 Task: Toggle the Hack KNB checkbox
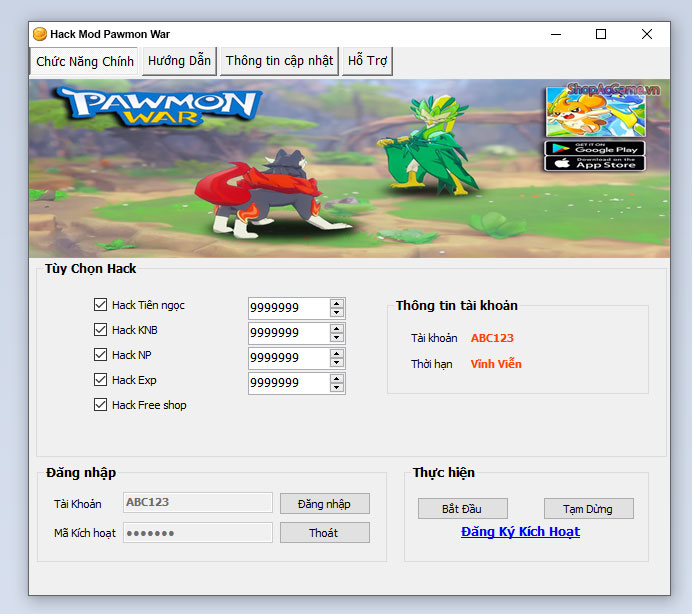[x=100, y=330]
